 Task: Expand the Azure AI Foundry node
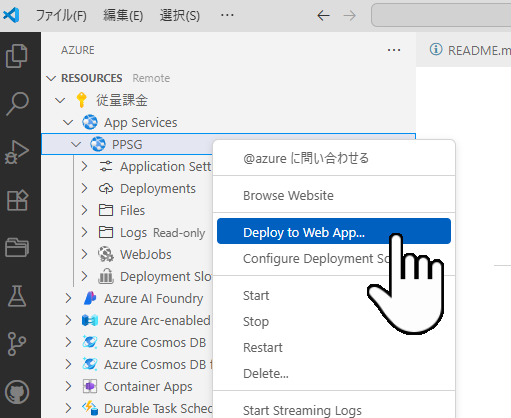click(69, 298)
